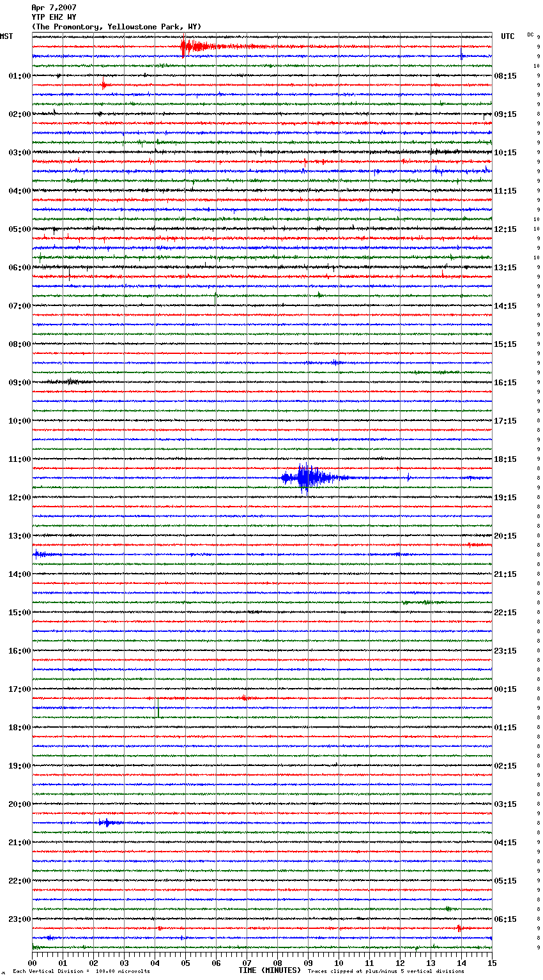
Task: Click the 02:15 UTC time label
Action: 505,766
